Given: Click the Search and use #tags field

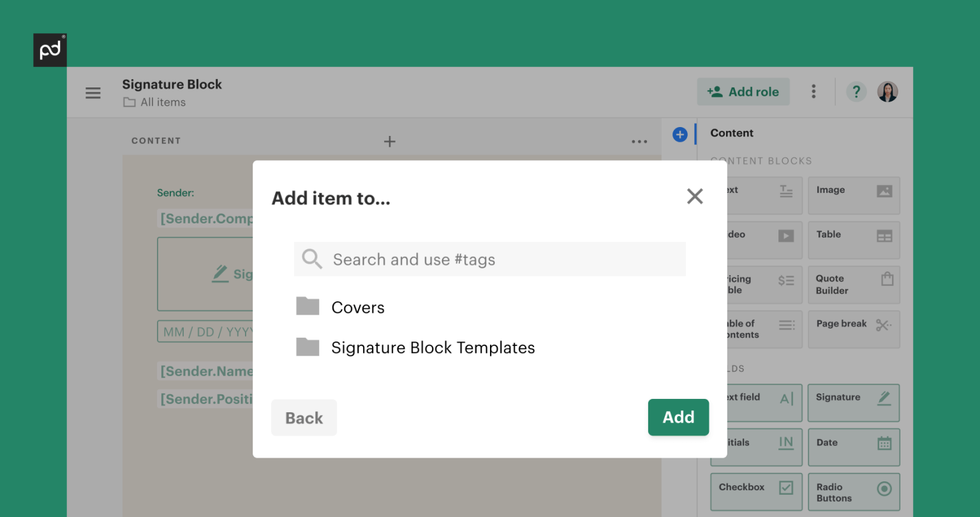Looking at the screenshot, I should (489, 260).
